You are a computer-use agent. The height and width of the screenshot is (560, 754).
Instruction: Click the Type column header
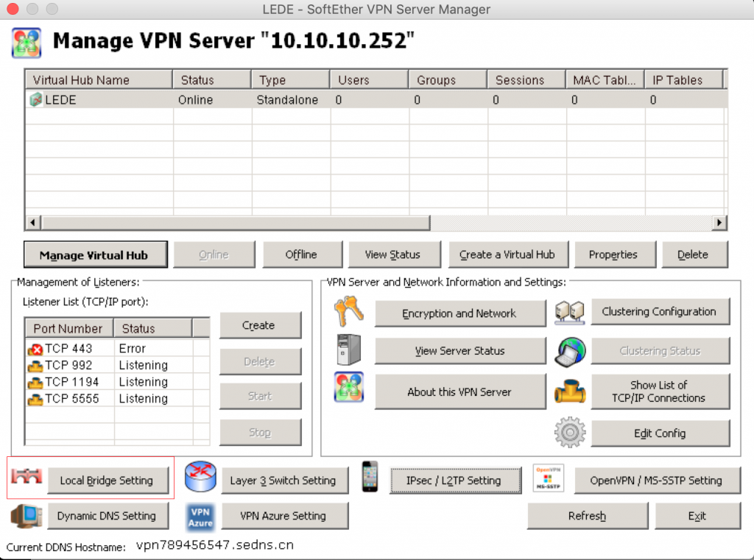(291, 79)
